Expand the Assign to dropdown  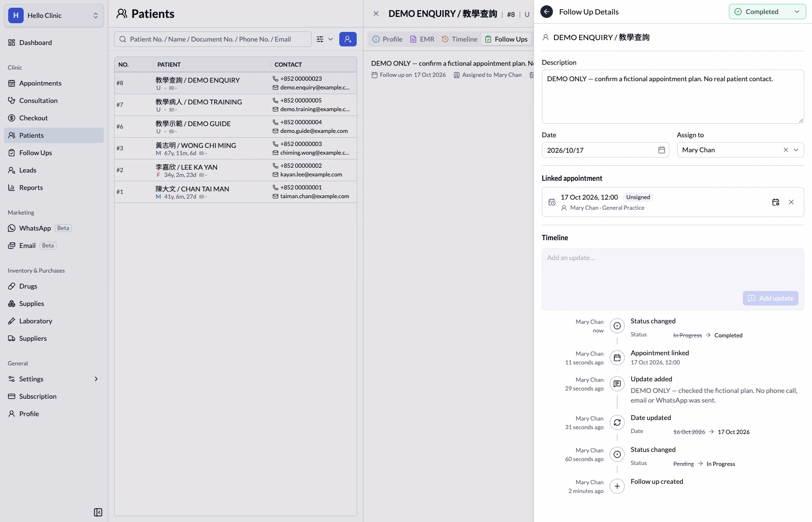796,150
